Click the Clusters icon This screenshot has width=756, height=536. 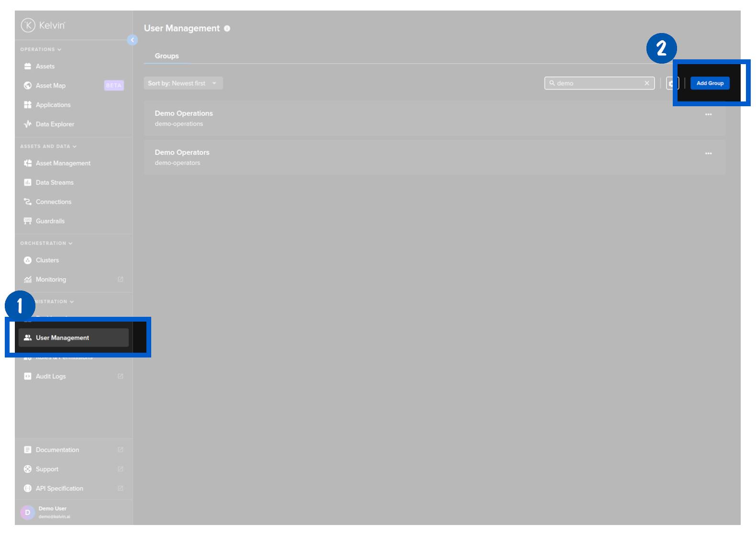point(28,260)
